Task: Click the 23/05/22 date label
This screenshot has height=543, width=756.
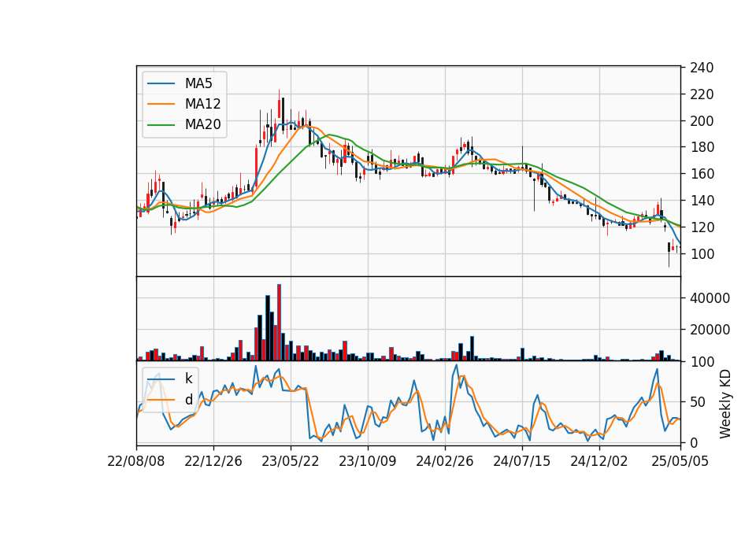Action: [291, 461]
